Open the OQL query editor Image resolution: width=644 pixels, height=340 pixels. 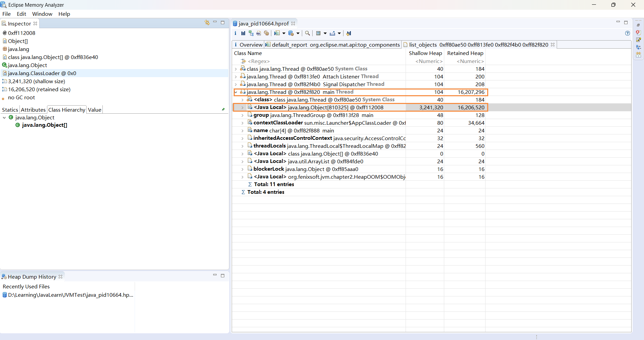pyautogui.click(x=259, y=33)
